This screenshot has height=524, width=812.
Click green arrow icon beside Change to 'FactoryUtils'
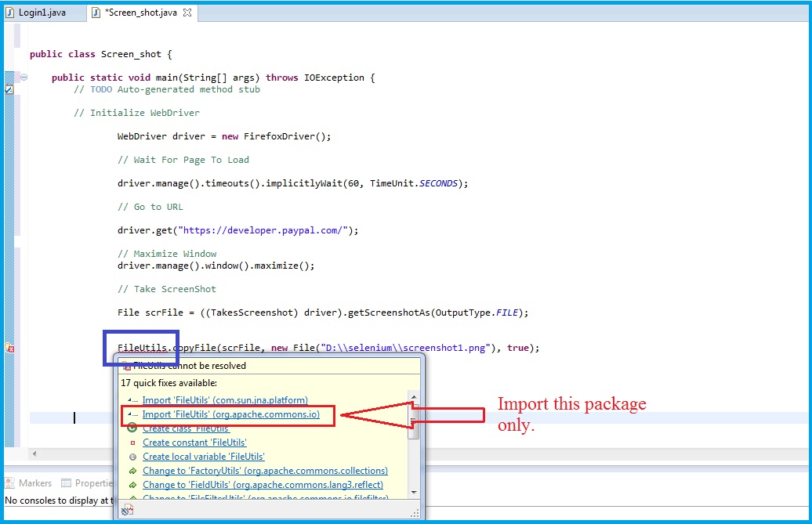[132, 471]
